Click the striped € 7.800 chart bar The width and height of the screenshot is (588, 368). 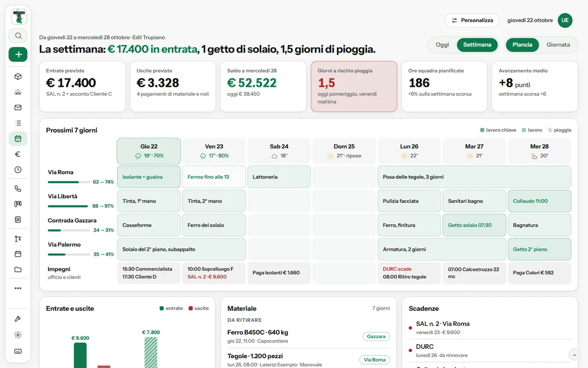(x=151, y=352)
